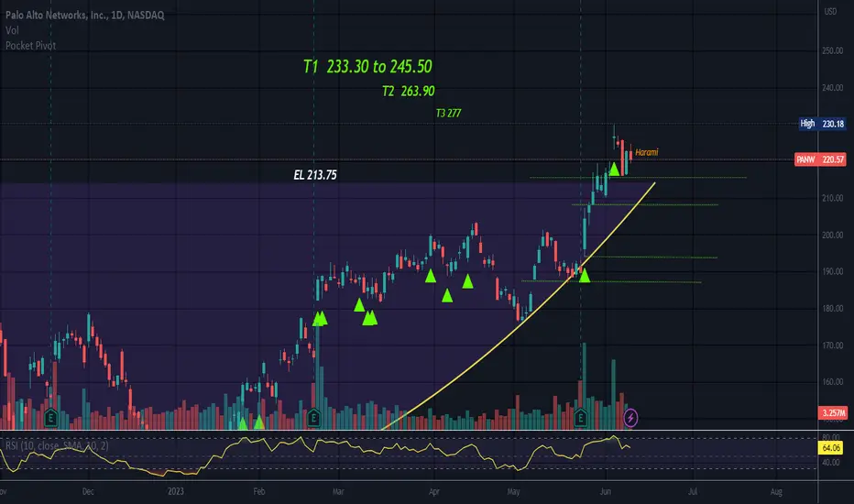Click the Apr date axis label
This screenshot has height=504, width=854.
[434, 491]
